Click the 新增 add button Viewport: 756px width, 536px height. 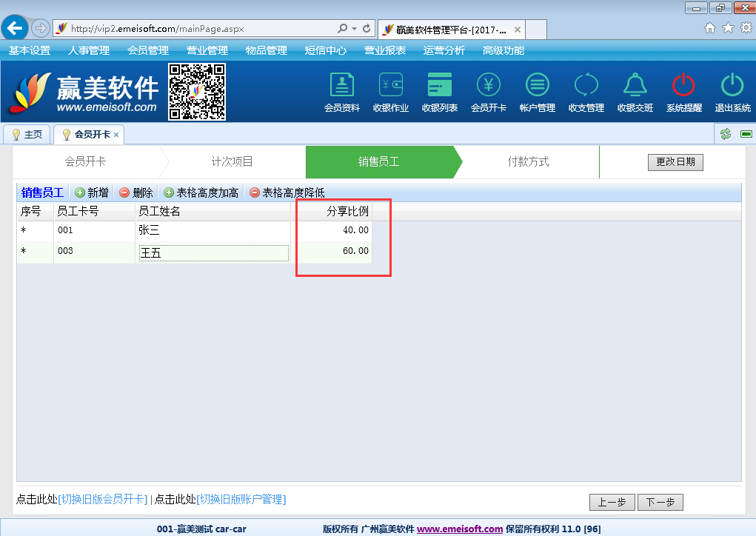[92, 192]
